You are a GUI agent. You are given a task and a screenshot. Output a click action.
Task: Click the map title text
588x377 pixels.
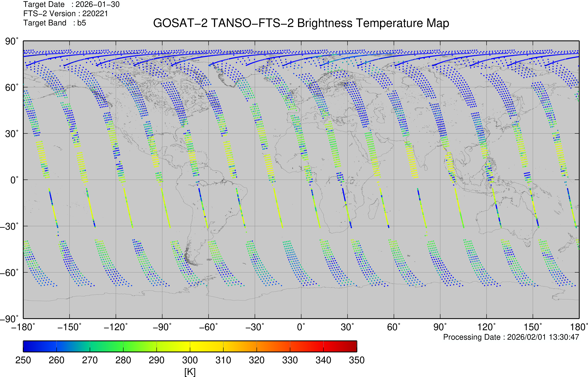301,23
